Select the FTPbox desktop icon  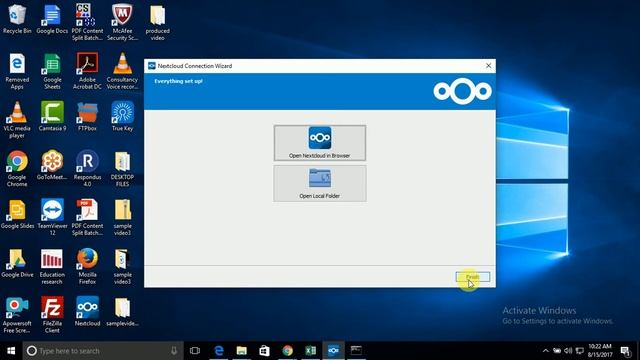pos(87,117)
